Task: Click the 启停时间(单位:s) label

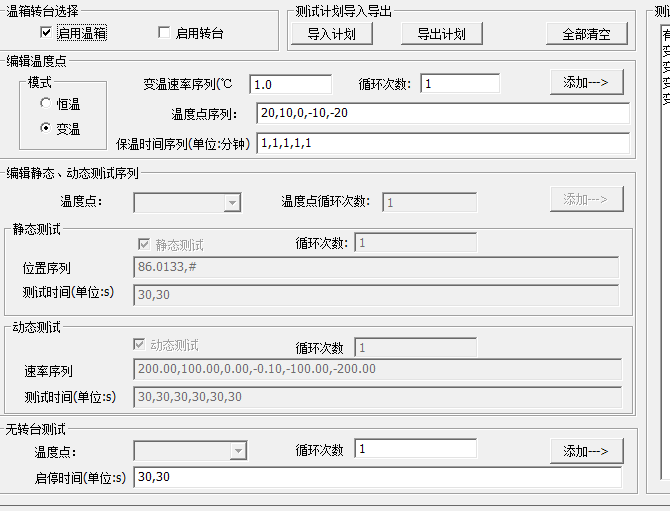Action: [x=80, y=478]
